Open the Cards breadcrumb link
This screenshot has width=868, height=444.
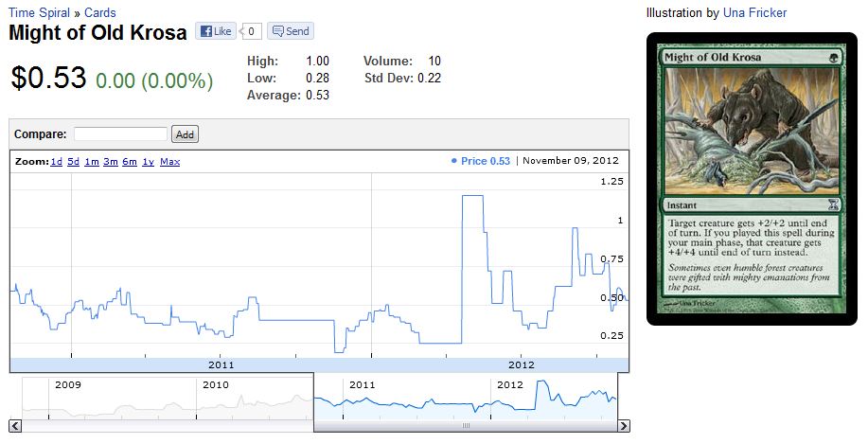(x=100, y=12)
